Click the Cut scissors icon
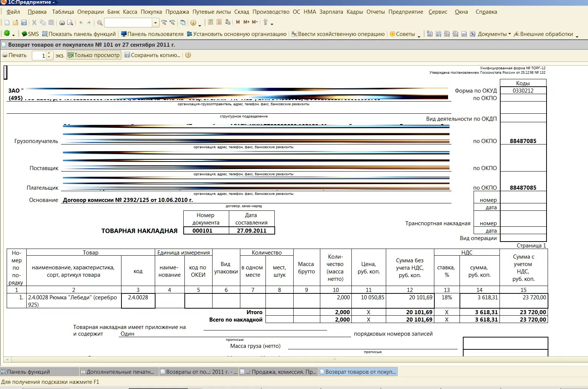Viewport: 588px width, 389px height. click(34, 23)
